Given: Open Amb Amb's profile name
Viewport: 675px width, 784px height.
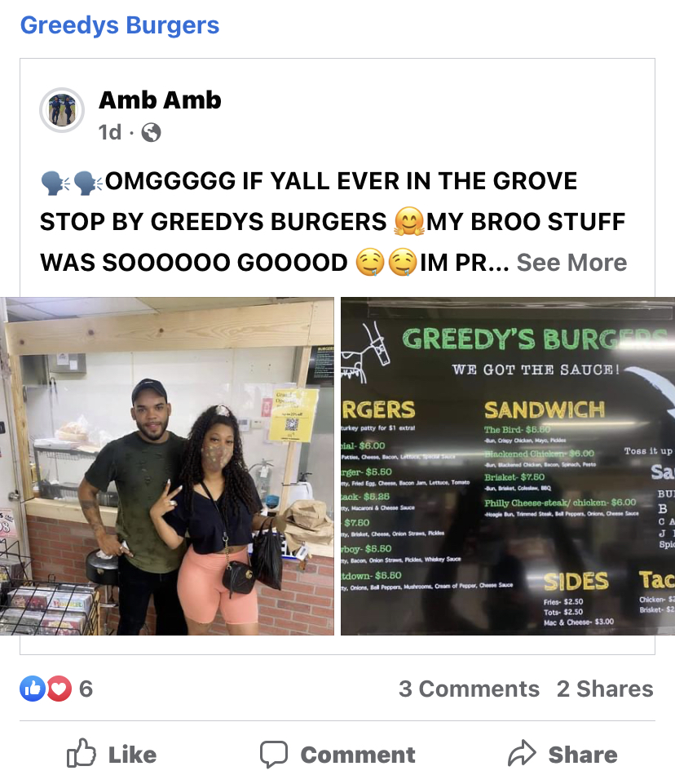Looking at the screenshot, I should click(x=160, y=100).
